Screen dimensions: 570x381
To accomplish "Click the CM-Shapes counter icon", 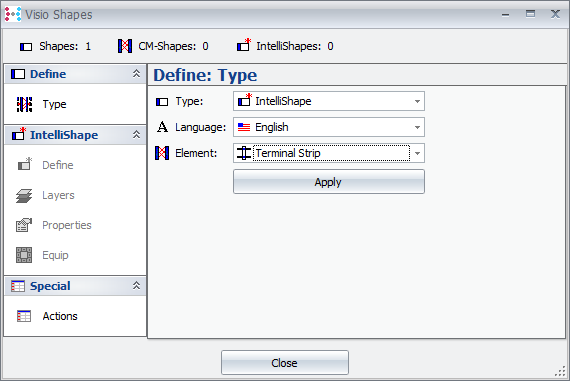I will pyautogui.click(x=125, y=46).
